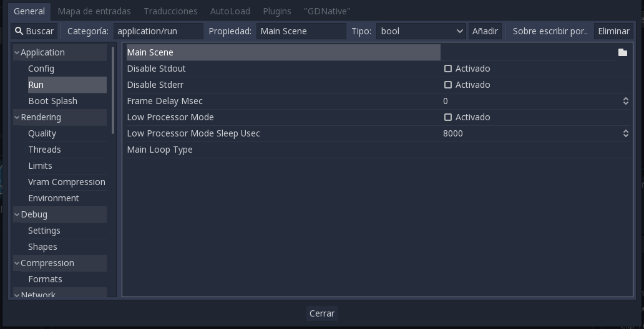Collapse the Rendering category arrow

point(17,117)
